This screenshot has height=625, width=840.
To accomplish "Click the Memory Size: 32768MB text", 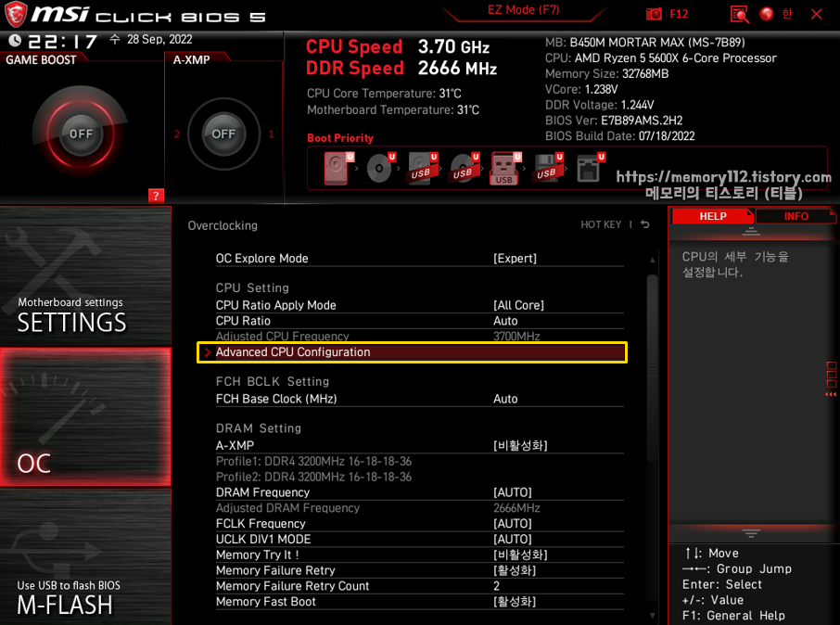I will pyautogui.click(x=607, y=74).
